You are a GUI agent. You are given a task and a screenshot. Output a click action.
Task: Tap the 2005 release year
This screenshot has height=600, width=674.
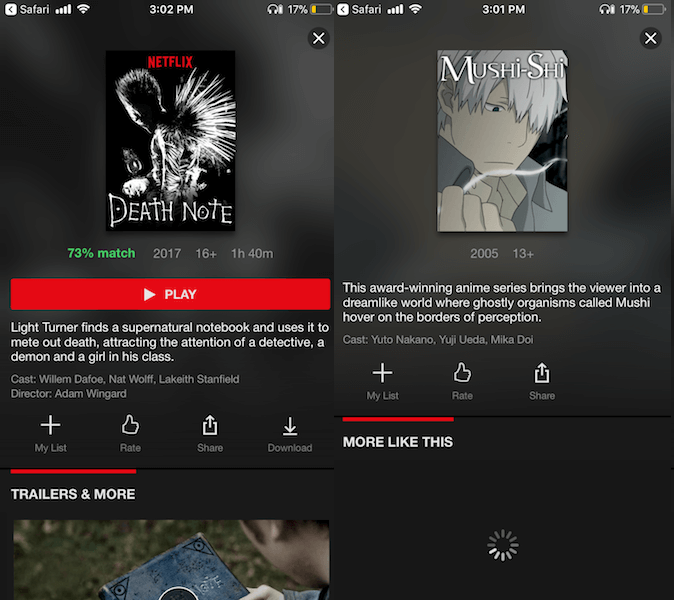click(x=484, y=254)
